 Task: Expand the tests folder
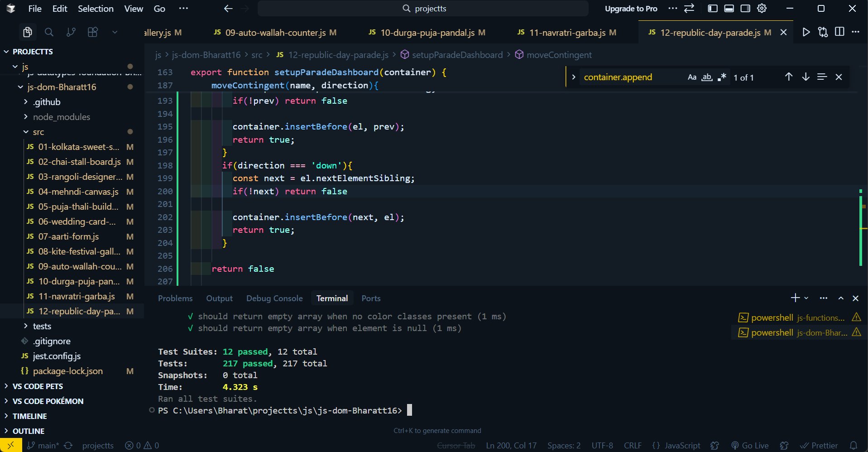42,326
